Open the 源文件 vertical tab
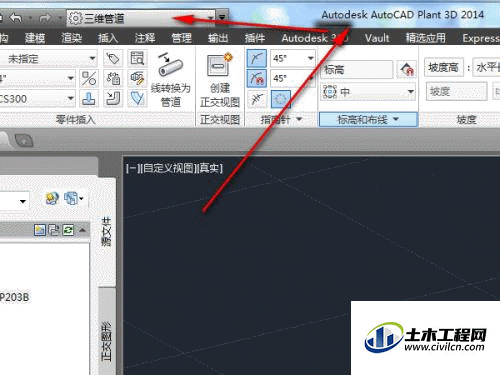Viewport: 500px width, 375px height. (107, 232)
